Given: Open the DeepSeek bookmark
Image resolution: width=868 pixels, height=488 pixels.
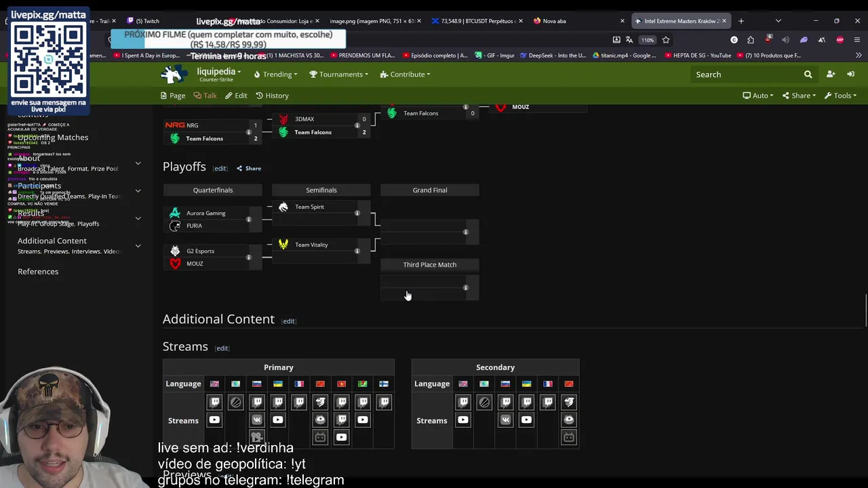Looking at the screenshot, I should pyautogui.click(x=553, y=56).
